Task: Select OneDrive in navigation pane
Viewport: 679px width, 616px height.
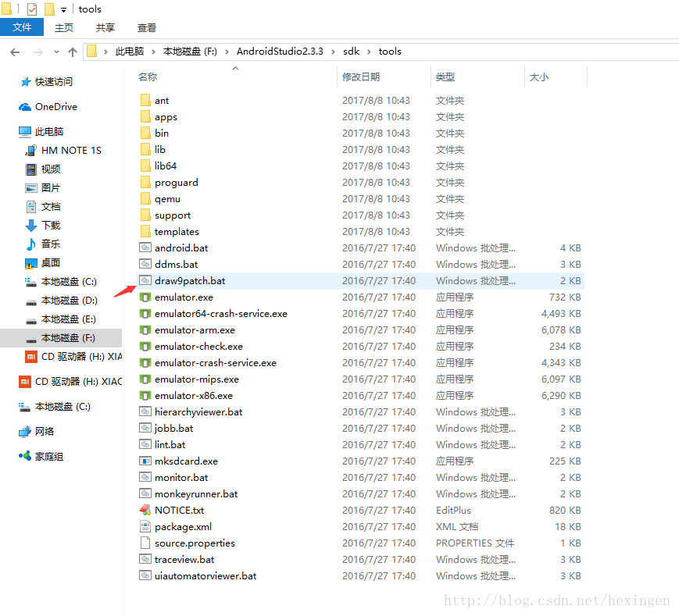Action: click(56, 107)
